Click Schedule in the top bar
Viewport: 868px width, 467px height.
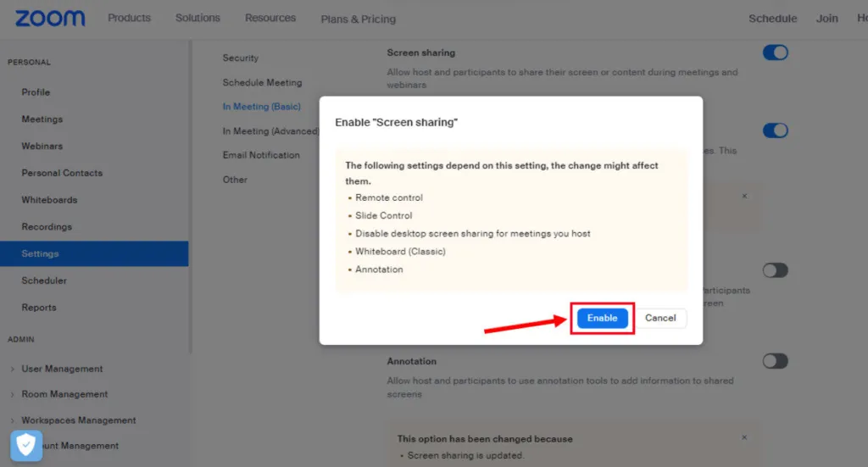[x=773, y=19]
